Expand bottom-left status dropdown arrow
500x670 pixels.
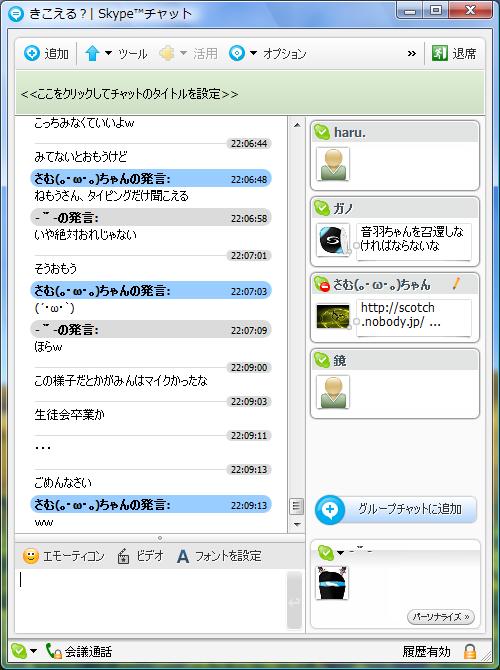33,651
